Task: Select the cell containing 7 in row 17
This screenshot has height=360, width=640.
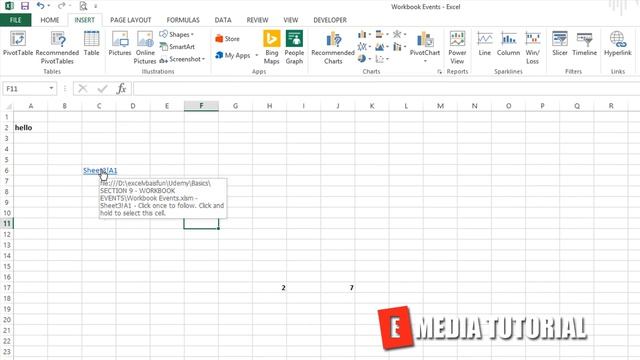Action: point(338,288)
